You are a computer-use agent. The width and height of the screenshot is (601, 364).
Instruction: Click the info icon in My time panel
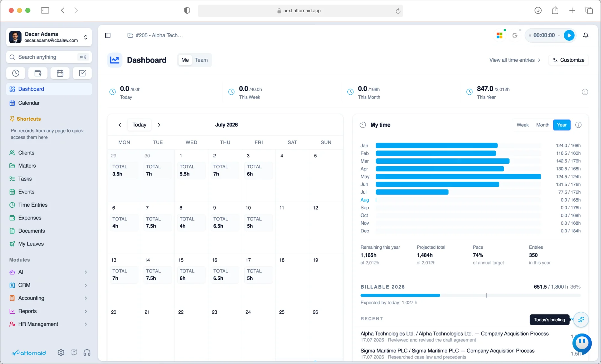(578, 125)
